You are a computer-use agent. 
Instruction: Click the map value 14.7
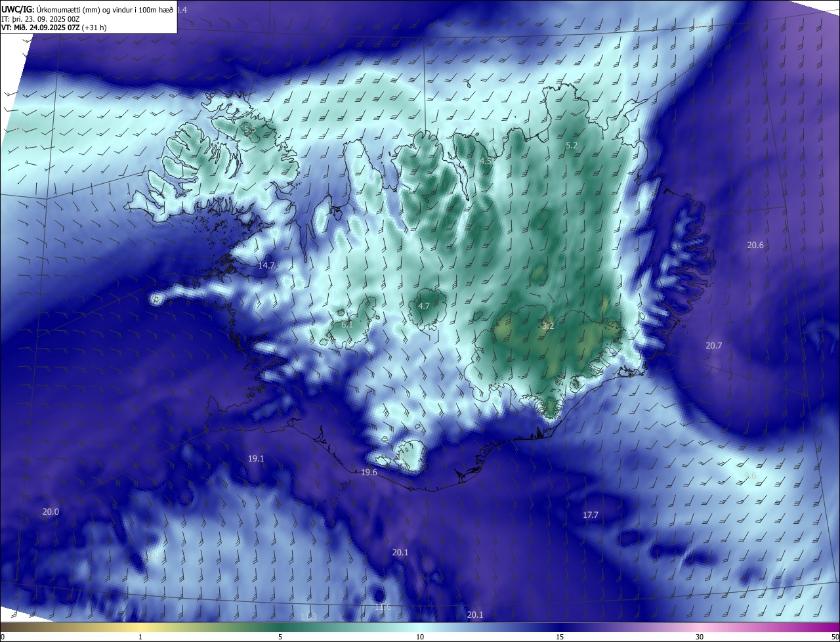click(266, 266)
